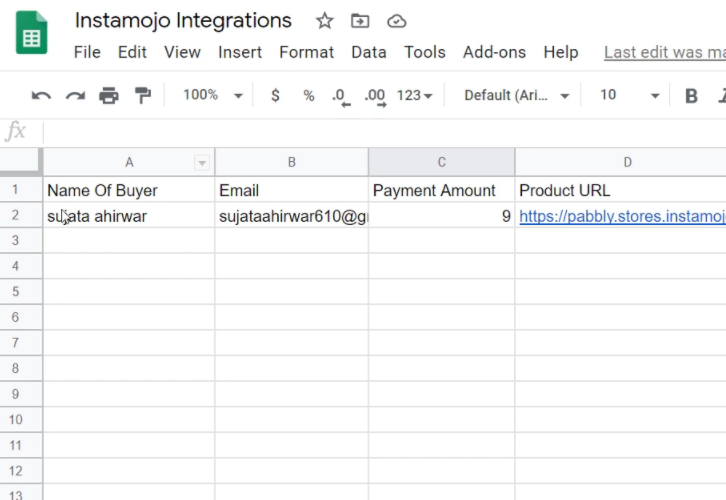
Task: Open the Edit menu
Action: coord(132,52)
